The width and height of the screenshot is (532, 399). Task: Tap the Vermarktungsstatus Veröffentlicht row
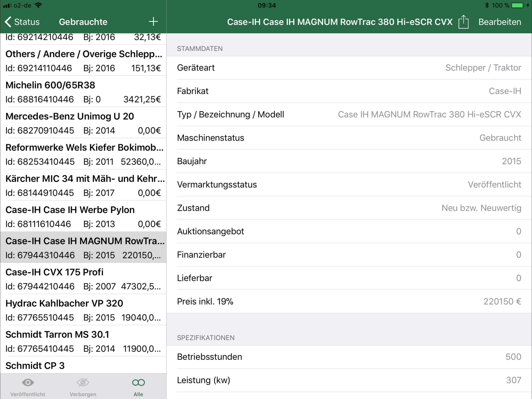349,184
